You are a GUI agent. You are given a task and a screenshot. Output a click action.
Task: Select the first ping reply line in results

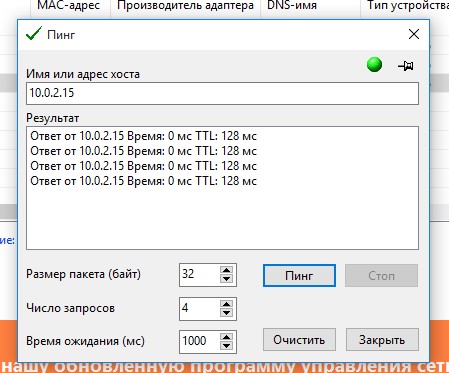click(143, 136)
